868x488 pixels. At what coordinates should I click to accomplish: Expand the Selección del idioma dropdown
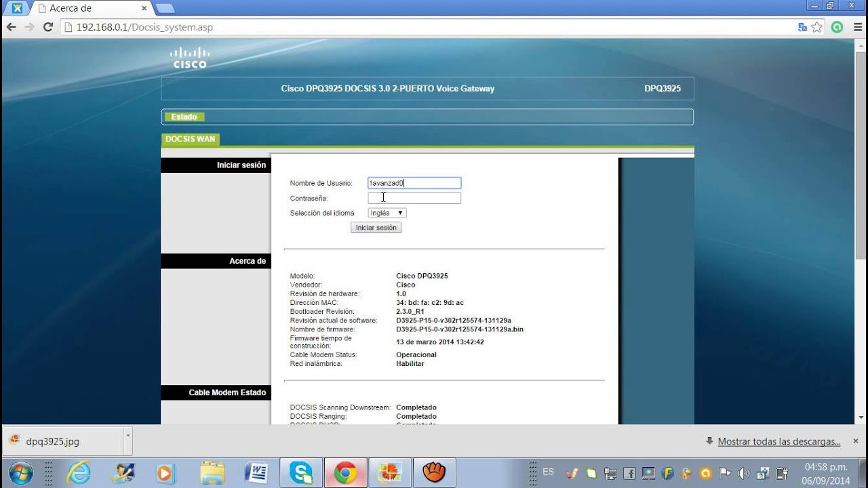click(x=387, y=213)
